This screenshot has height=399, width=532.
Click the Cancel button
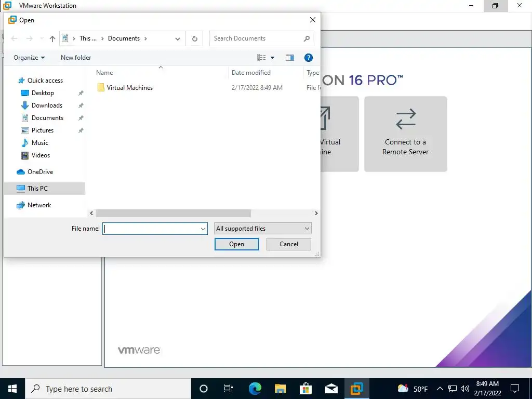click(x=289, y=244)
